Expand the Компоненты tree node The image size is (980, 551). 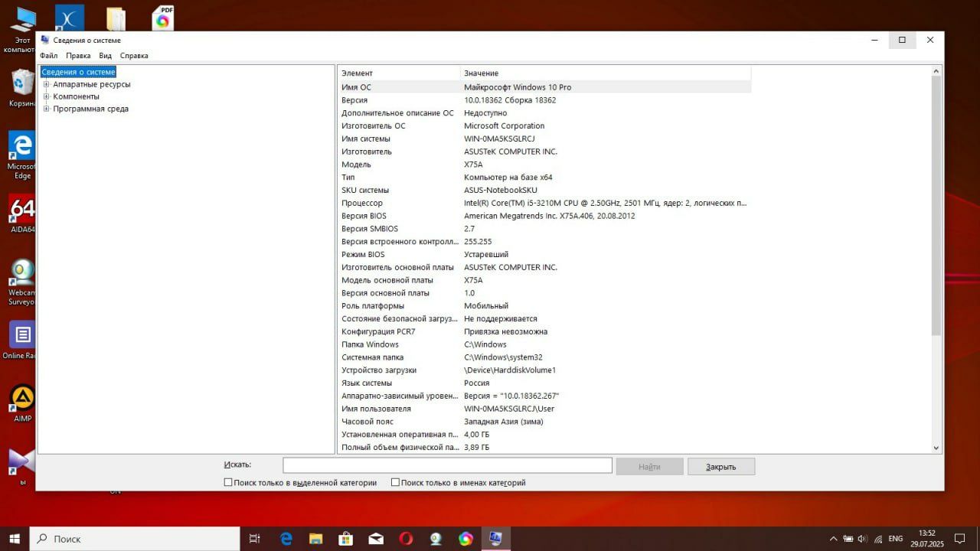point(47,96)
